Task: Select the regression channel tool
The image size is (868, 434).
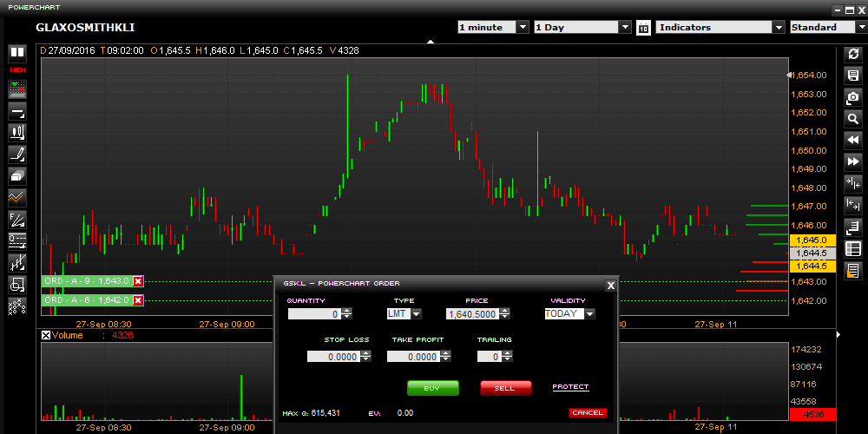Action: click(x=17, y=262)
